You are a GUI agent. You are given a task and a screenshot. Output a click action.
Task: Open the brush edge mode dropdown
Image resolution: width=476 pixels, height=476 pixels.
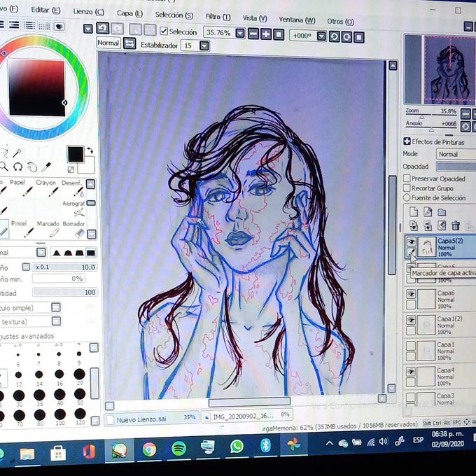(41, 252)
